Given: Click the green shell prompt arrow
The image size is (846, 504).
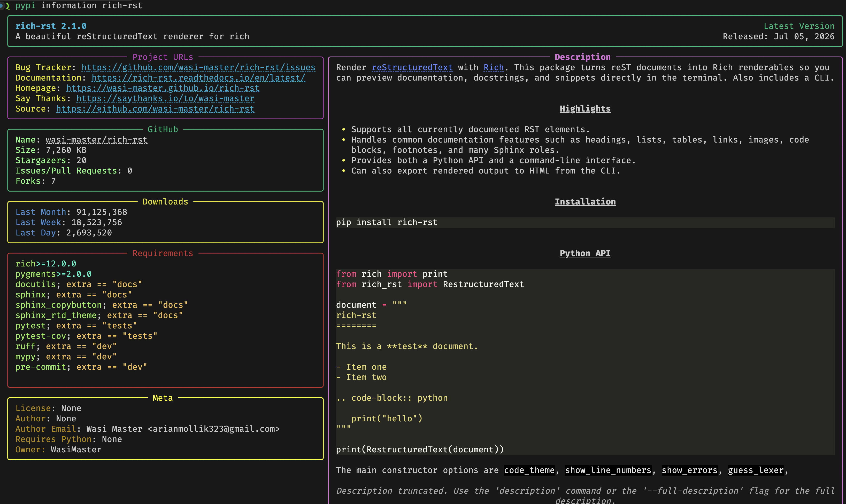Looking at the screenshot, I should click(8, 6).
